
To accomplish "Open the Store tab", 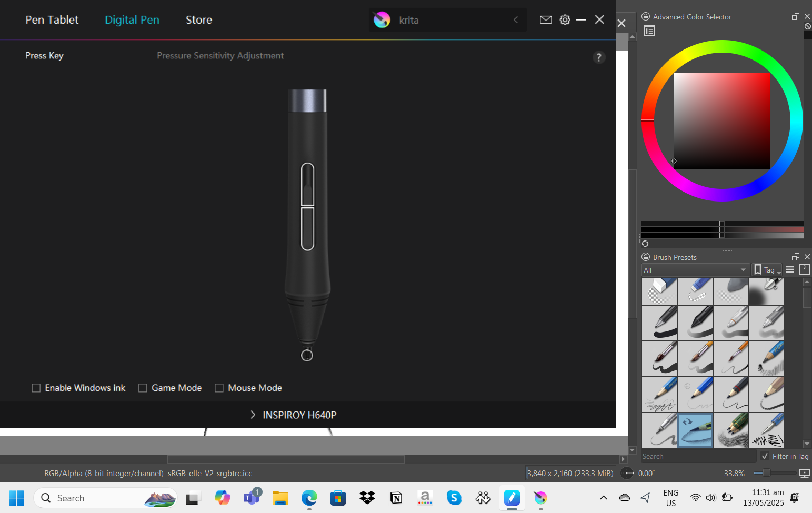I will pos(198,20).
